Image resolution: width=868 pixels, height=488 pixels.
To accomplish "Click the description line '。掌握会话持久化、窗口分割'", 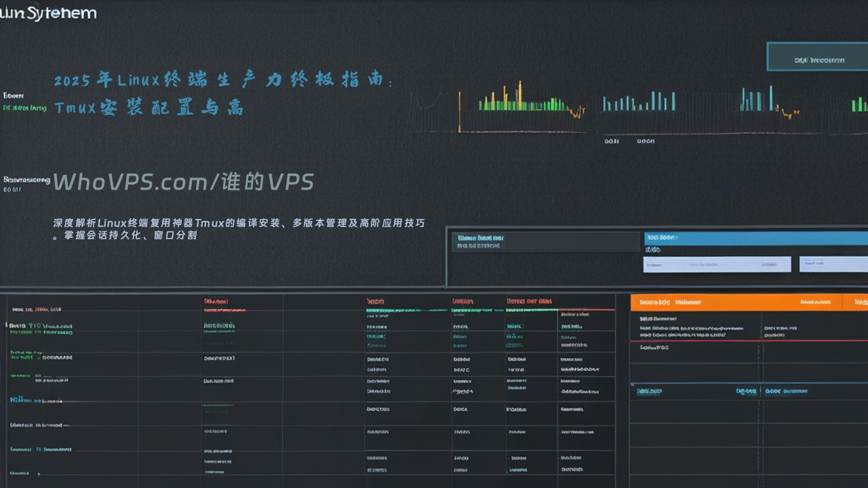I will click(x=125, y=236).
